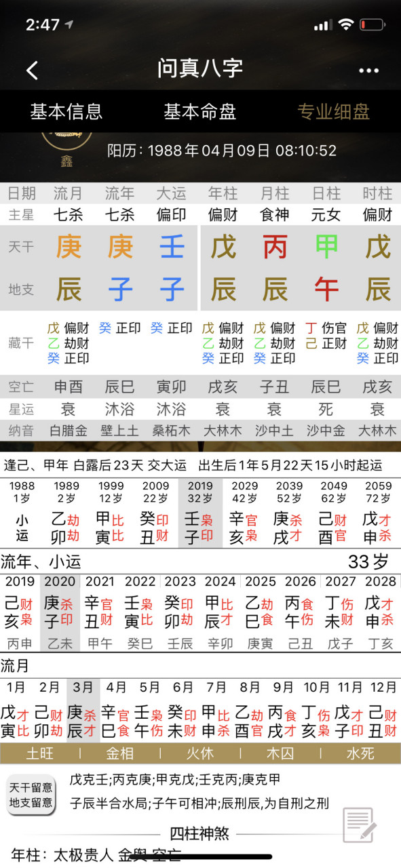This screenshot has height=868, width=401.
Task: Tap the blue 壬 大运 stem
Action: point(172,247)
